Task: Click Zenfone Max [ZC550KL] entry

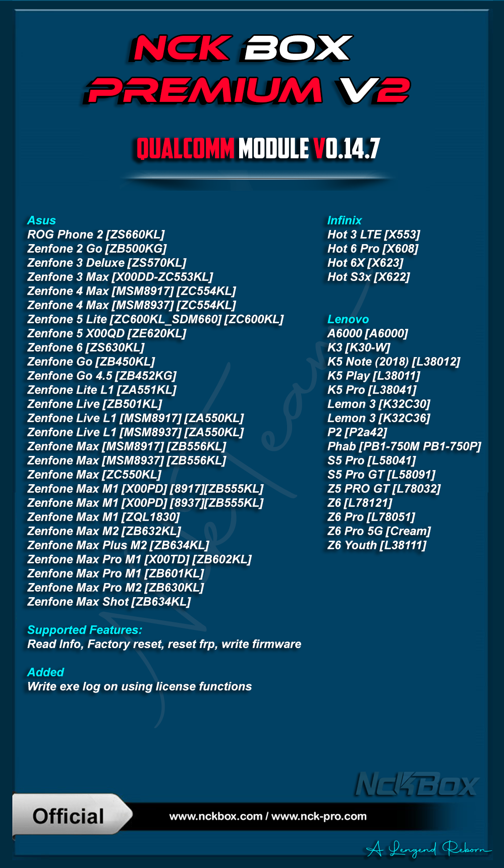Action: (94, 475)
